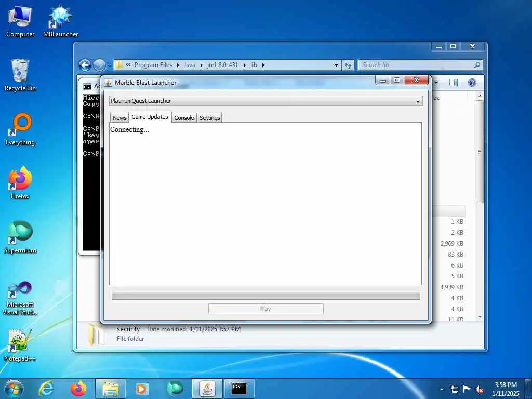The image size is (532, 399).
Task: Launch Firefox from the desktop
Action: pos(20,183)
